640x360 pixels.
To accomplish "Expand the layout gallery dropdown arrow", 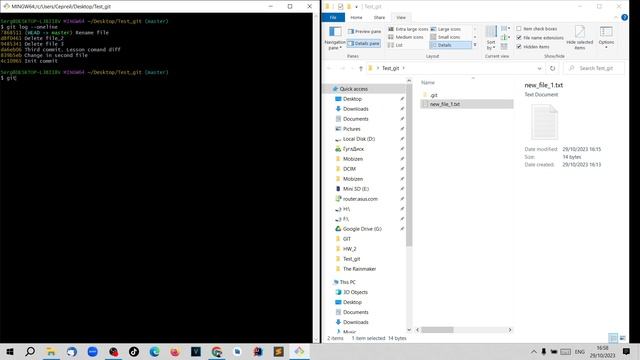I will coord(475,45).
